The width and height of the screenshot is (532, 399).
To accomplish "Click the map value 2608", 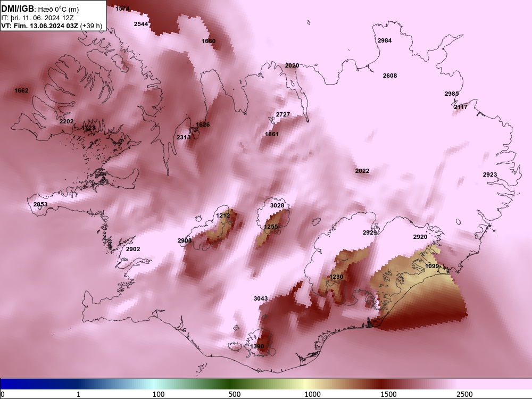I will coord(390,76).
